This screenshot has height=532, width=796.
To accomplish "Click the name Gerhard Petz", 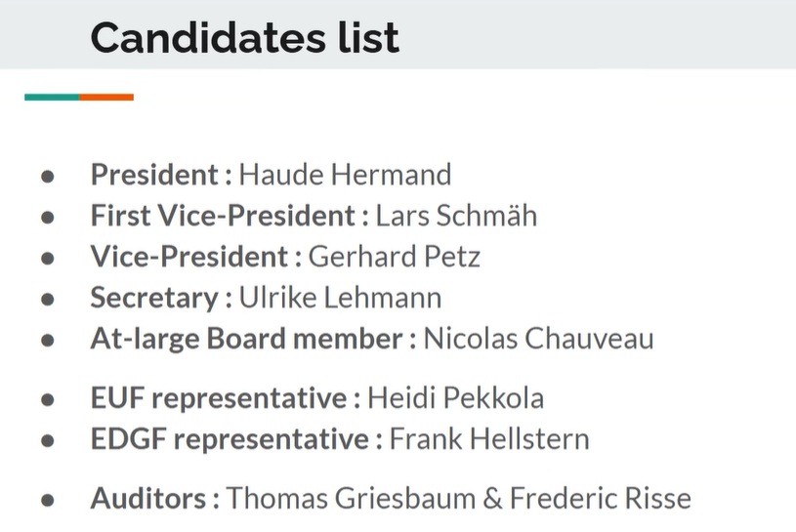I will click(x=394, y=256).
